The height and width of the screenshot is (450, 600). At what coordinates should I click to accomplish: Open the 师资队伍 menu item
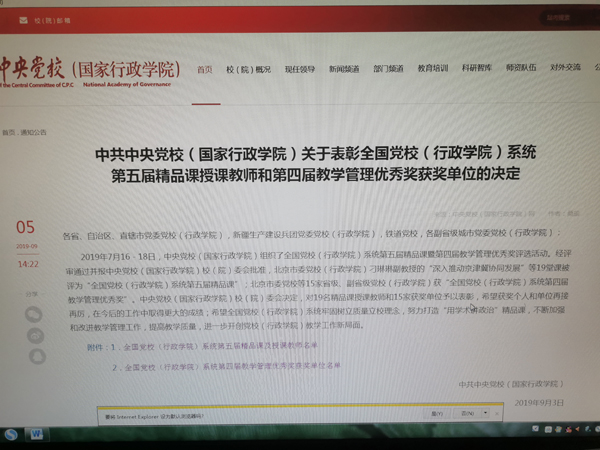[521, 67]
